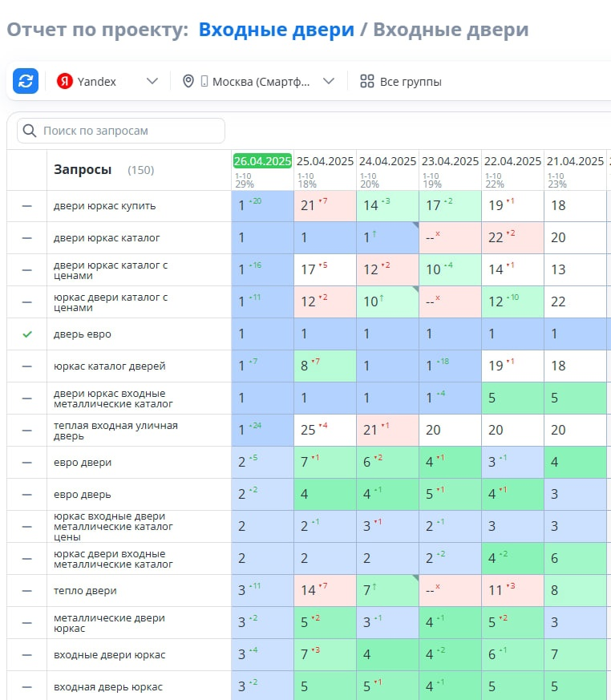
Task: Click the query двери юркас каталог с ценами
Action: (111, 270)
